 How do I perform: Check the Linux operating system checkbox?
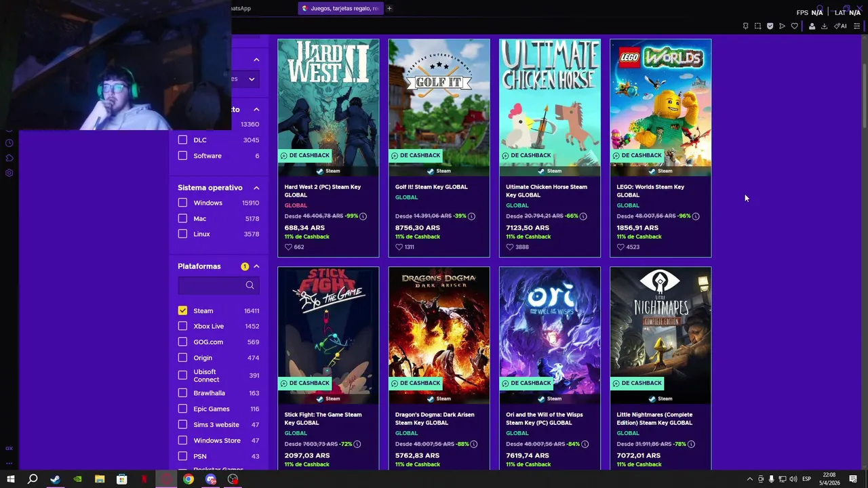click(x=182, y=234)
